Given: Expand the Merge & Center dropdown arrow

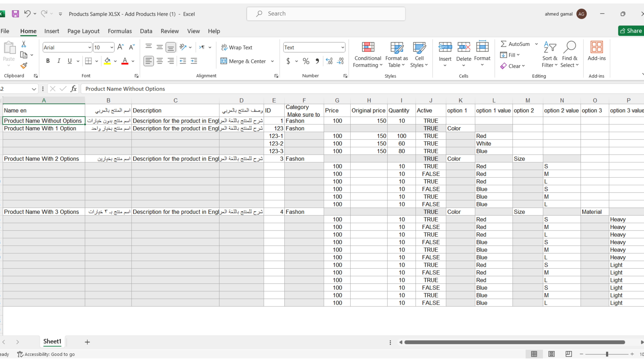Looking at the screenshot, I should (x=272, y=61).
